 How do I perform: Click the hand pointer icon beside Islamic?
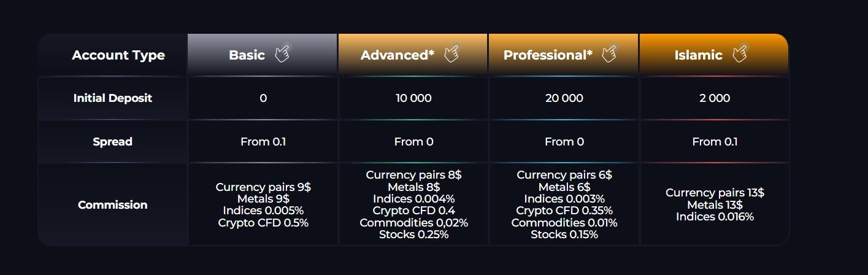tap(740, 54)
